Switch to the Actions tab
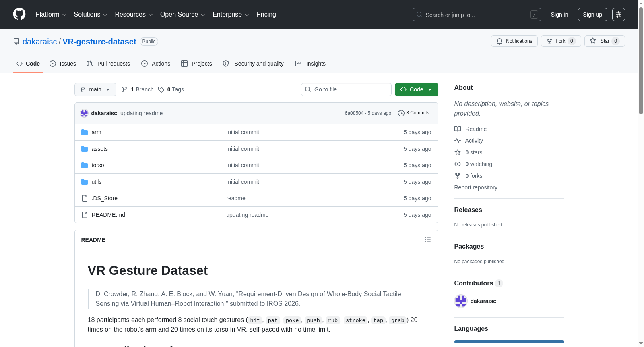The height and width of the screenshot is (347, 644). tap(156, 64)
